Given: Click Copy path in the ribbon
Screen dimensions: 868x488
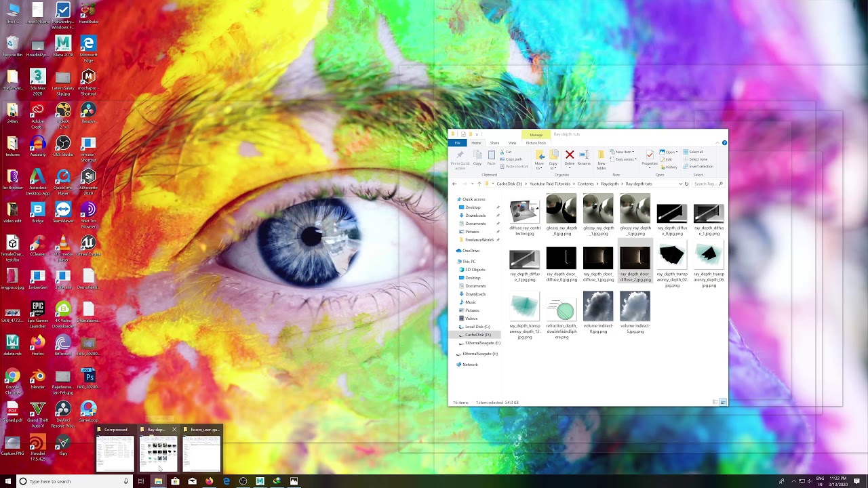Looking at the screenshot, I should pyautogui.click(x=511, y=159).
